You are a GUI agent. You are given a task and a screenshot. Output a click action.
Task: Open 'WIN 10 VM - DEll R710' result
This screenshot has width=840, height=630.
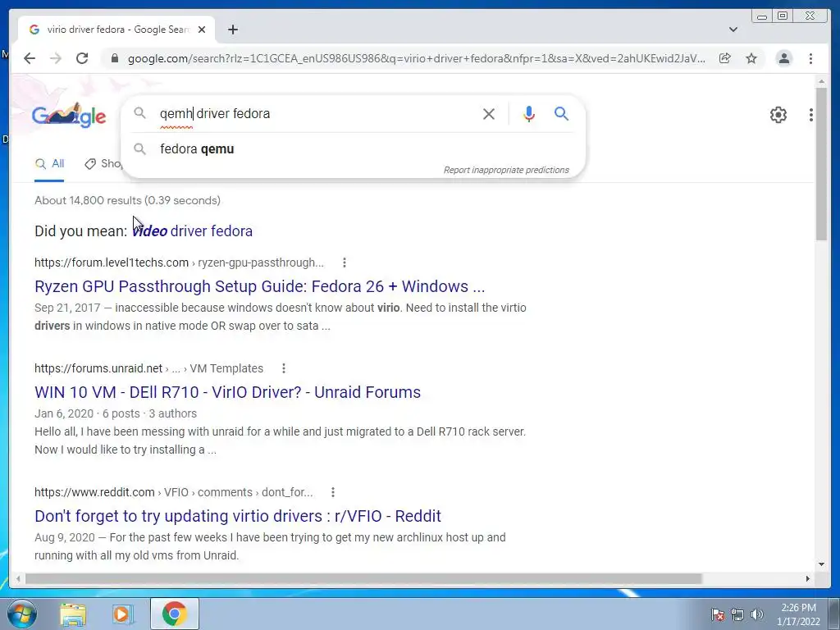(228, 392)
